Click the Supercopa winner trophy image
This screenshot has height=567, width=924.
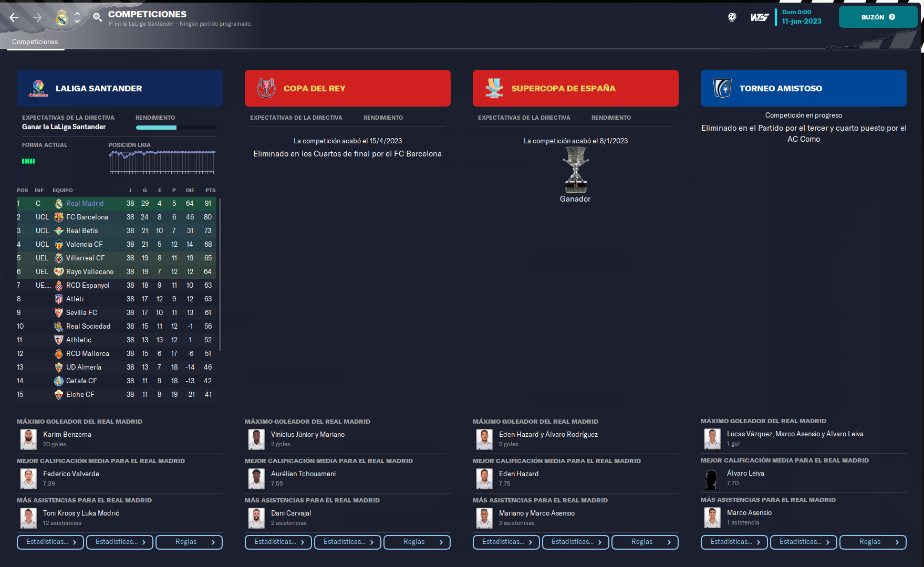[575, 170]
